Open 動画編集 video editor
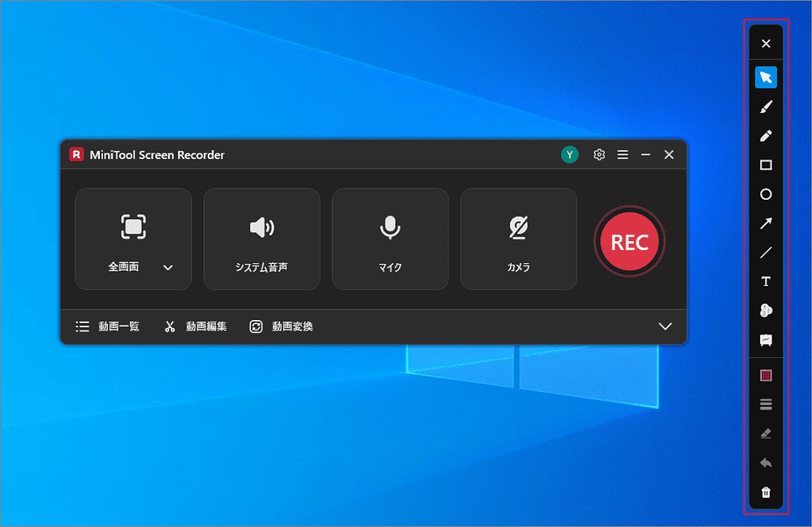Screen dimensions: 812x527 point(195,326)
